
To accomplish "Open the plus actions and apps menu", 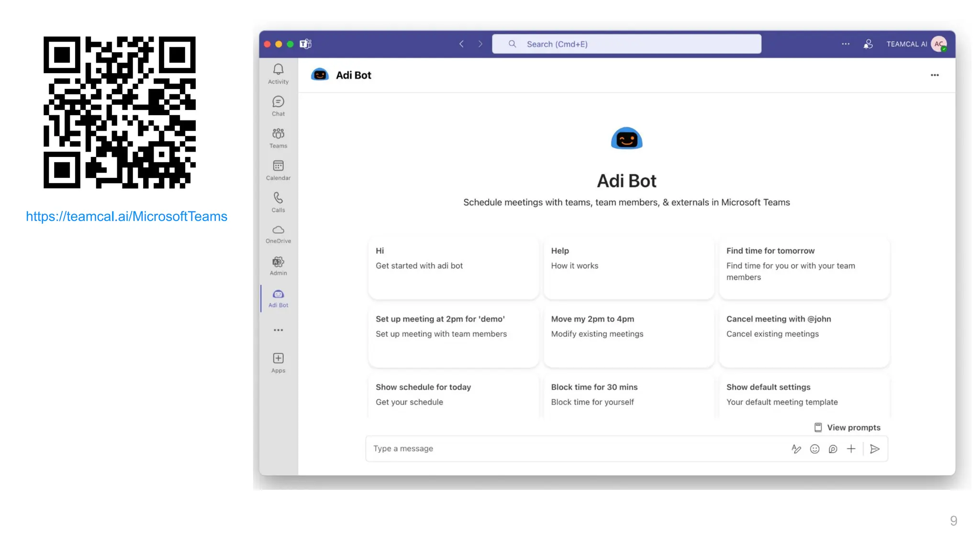I will click(x=851, y=449).
